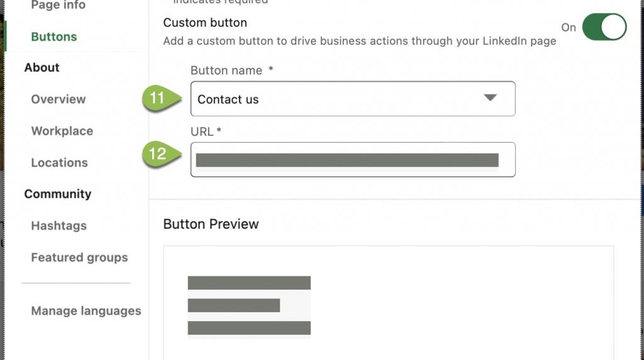This screenshot has height=360, width=644.
Task: Turn off the Custom button toggle
Action: coord(604,28)
